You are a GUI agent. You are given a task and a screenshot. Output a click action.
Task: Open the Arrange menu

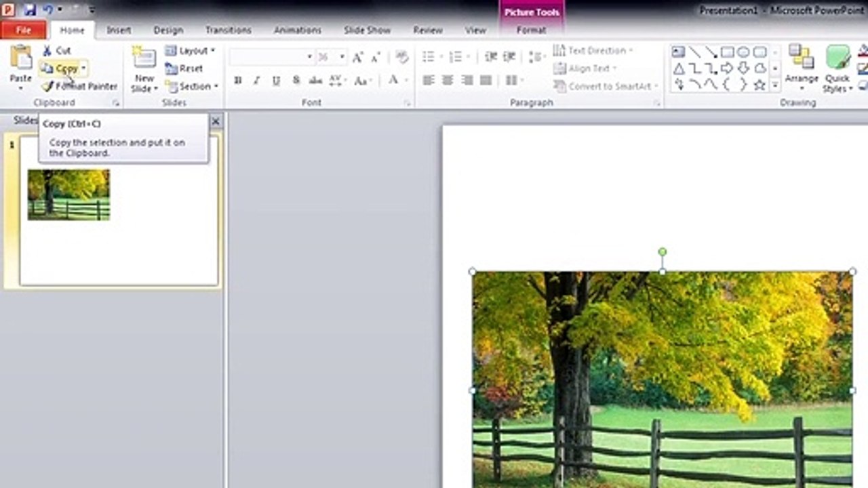802,68
